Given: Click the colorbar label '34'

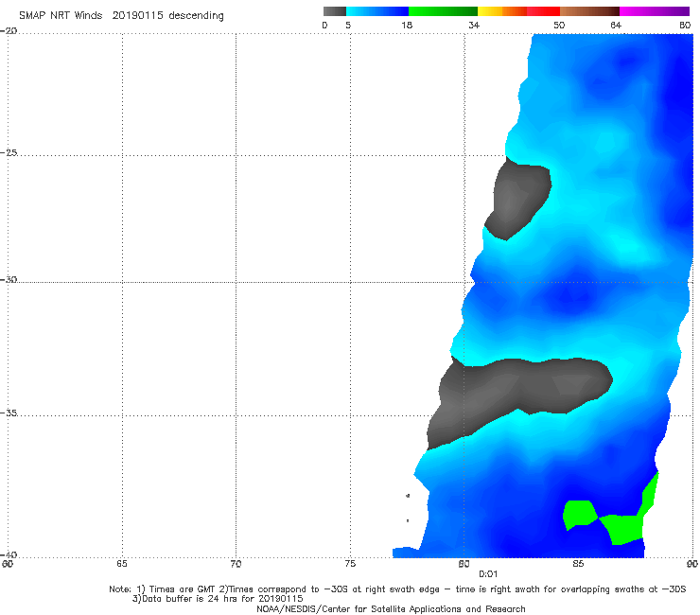Looking at the screenshot, I should coord(474,25).
